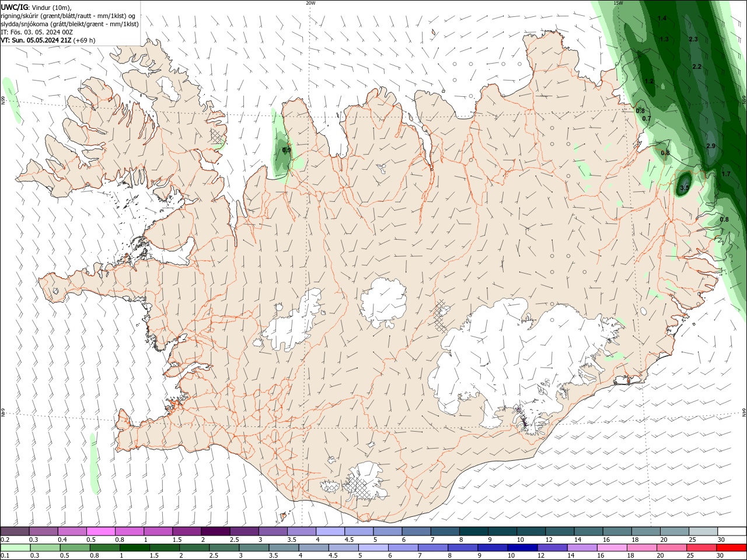Click the 1.3 precipitation value label

click(x=664, y=39)
